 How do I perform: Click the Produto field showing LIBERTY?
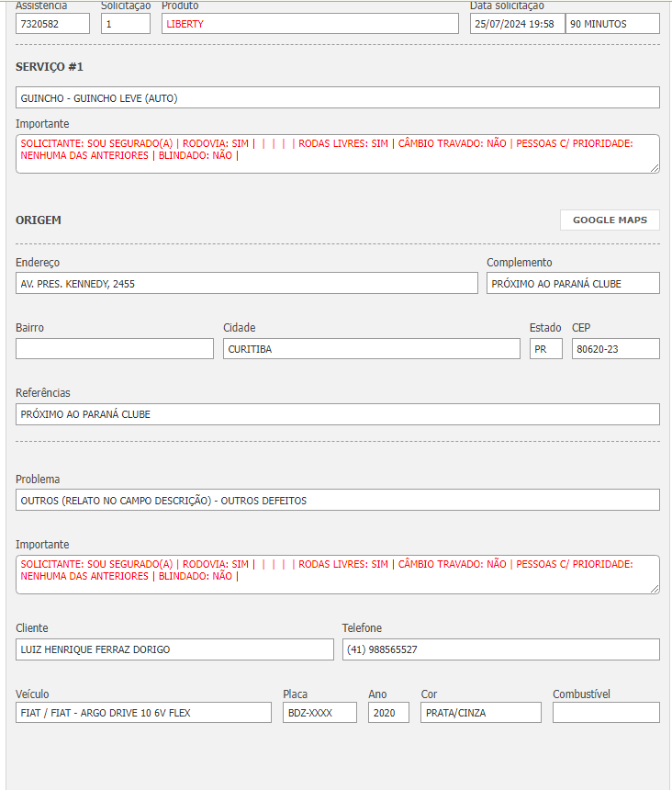309,24
